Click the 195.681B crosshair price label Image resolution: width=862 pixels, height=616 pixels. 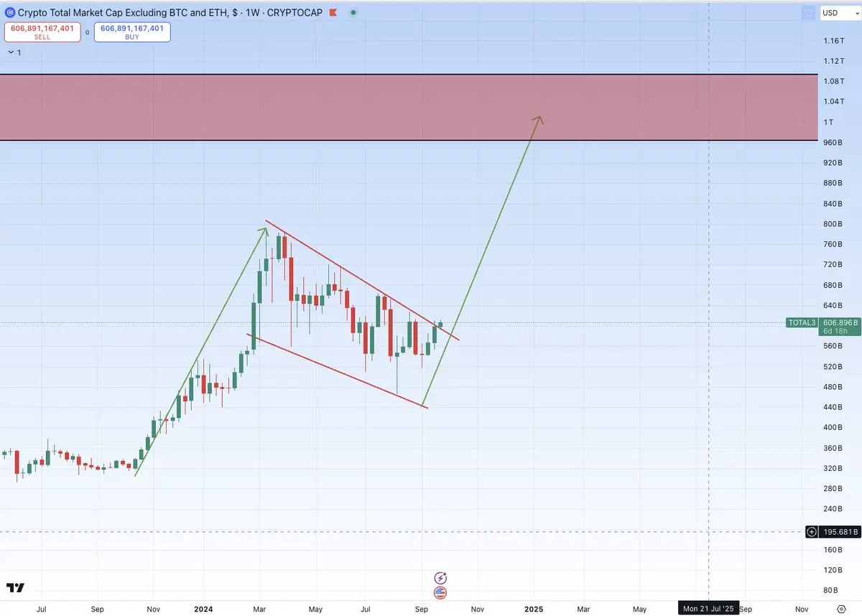[839, 532]
